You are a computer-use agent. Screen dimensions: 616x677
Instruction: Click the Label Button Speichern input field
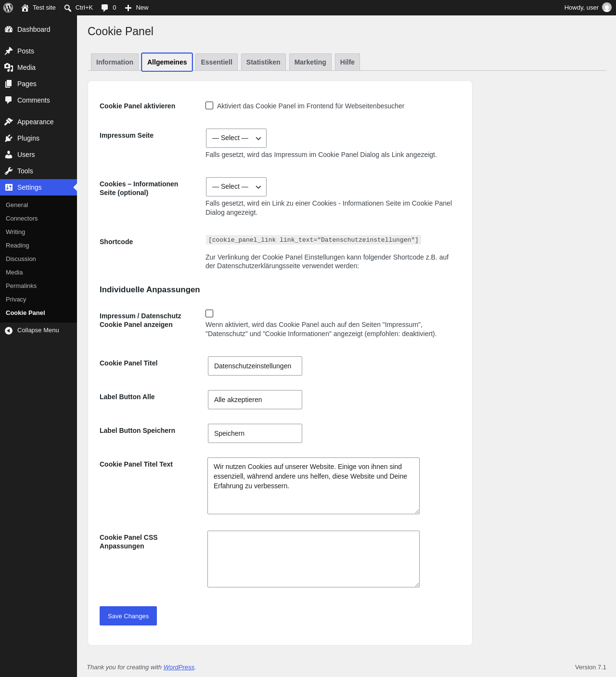tap(255, 433)
